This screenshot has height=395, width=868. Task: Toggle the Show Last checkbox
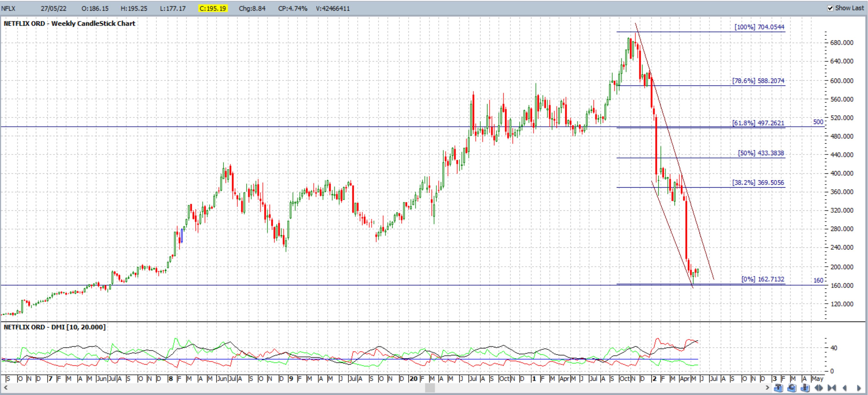[x=830, y=8]
